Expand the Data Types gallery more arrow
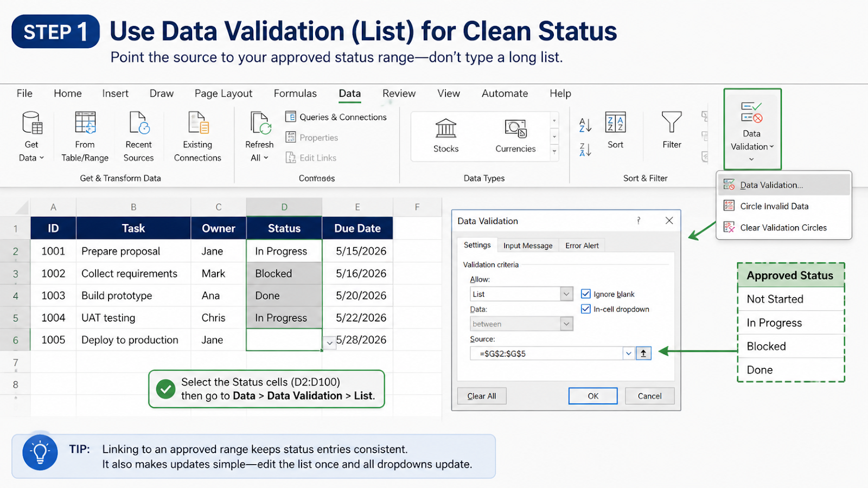The height and width of the screenshot is (488, 868). tap(554, 153)
